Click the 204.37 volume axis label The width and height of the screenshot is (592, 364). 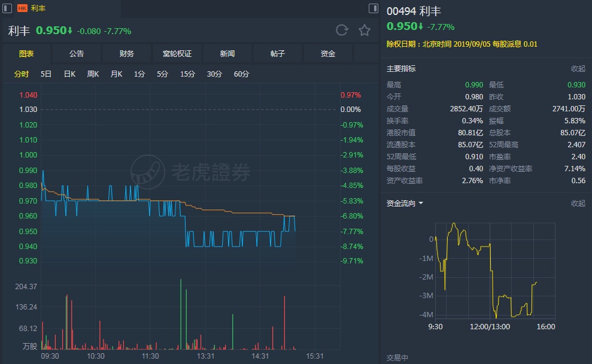point(26,287)
